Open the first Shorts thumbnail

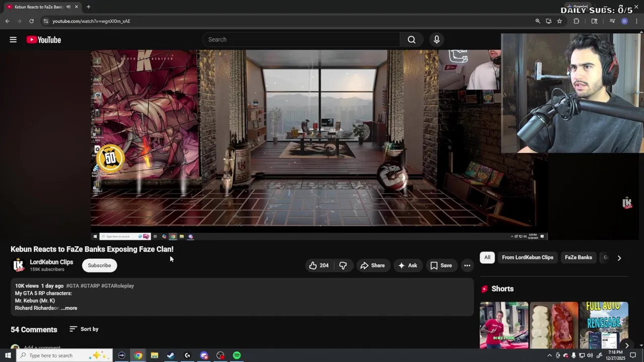coord(504,325)
